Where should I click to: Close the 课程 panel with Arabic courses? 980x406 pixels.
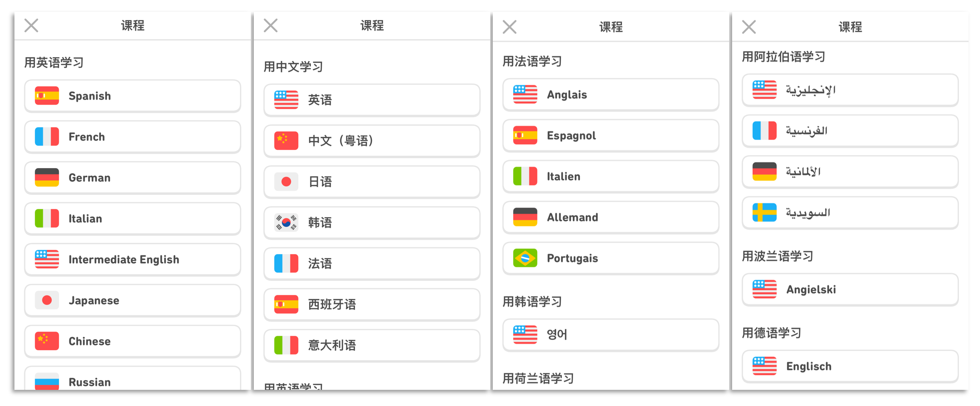tap(749, 27)
